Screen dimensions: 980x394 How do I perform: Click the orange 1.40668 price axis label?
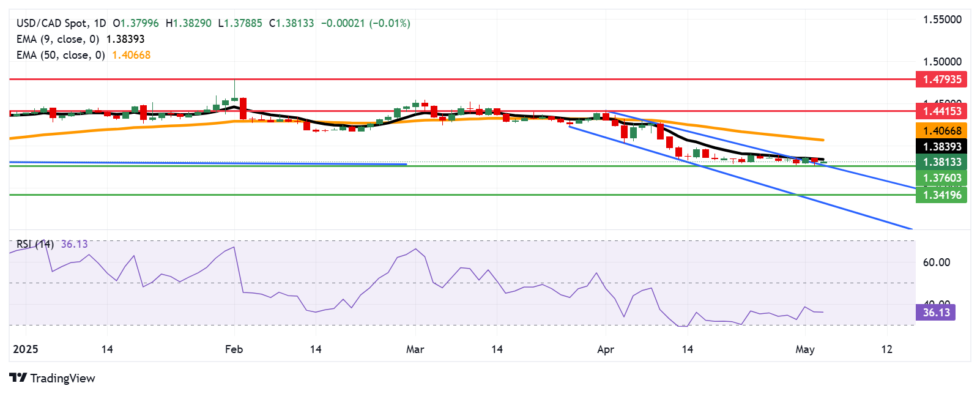coord(942,130)
